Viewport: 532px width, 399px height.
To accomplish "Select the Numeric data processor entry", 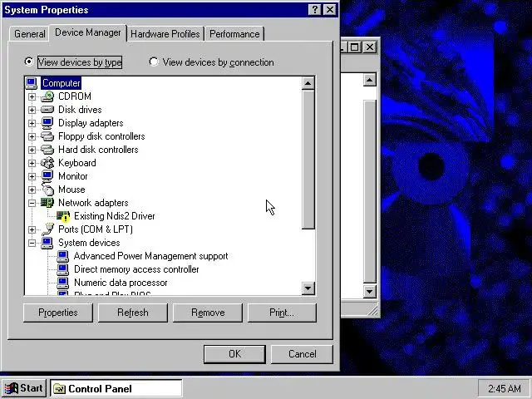I will (121, 283).
